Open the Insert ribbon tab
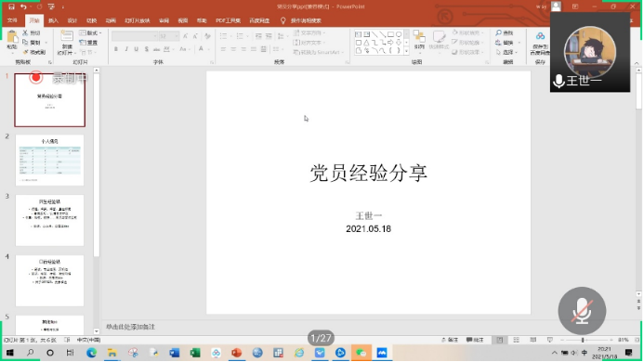The image size is (644, 362). tap(53, 20)
